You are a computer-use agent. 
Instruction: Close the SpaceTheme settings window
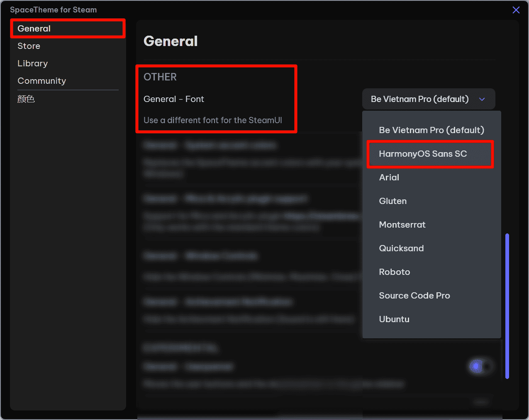coord(516,10)
